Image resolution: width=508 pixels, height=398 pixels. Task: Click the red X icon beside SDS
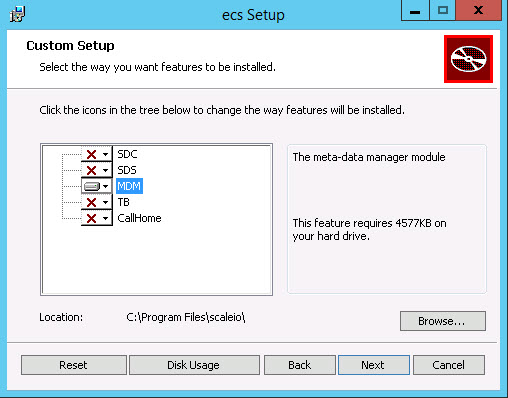point(91,170)
